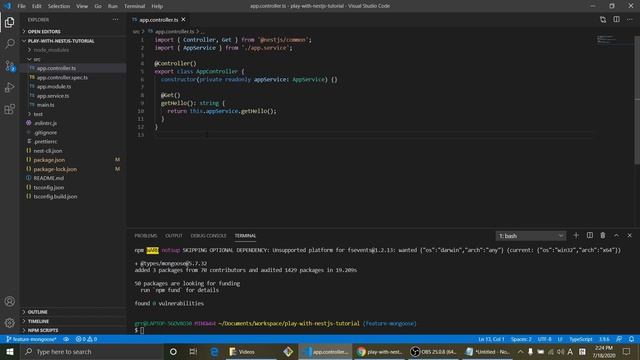Open the Search view in activity bar
The height and width of the screenshot is (360, 640).
[9, 44]
